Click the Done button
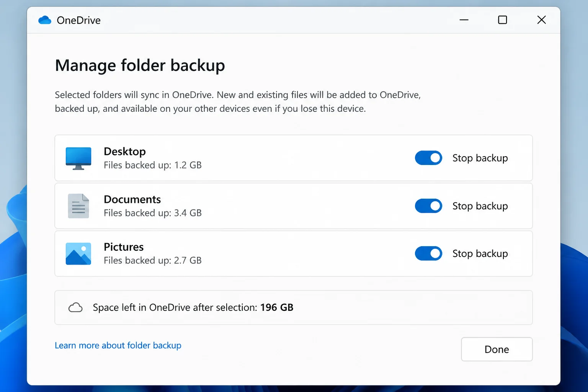Viewport: 588px width, 392px height. point(497,349)
